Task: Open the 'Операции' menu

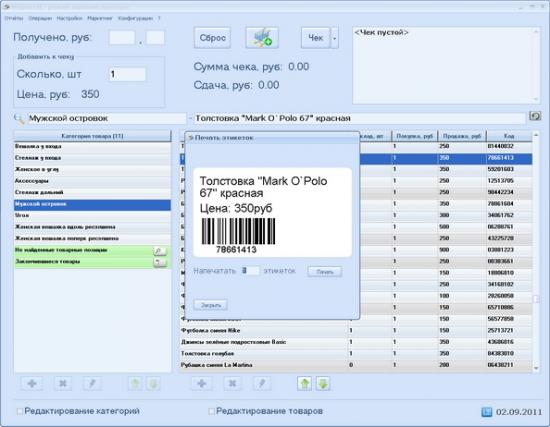Action: 40,18
